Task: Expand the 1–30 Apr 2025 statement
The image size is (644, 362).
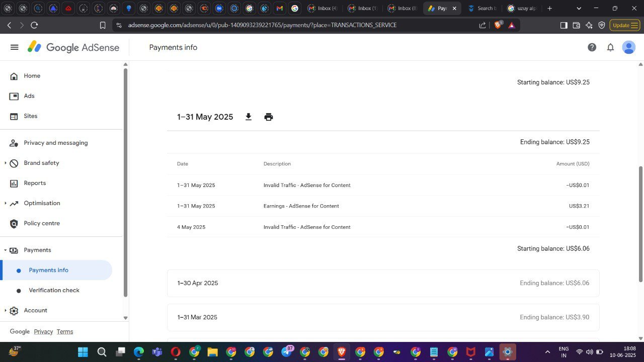Action: point(383,283)
